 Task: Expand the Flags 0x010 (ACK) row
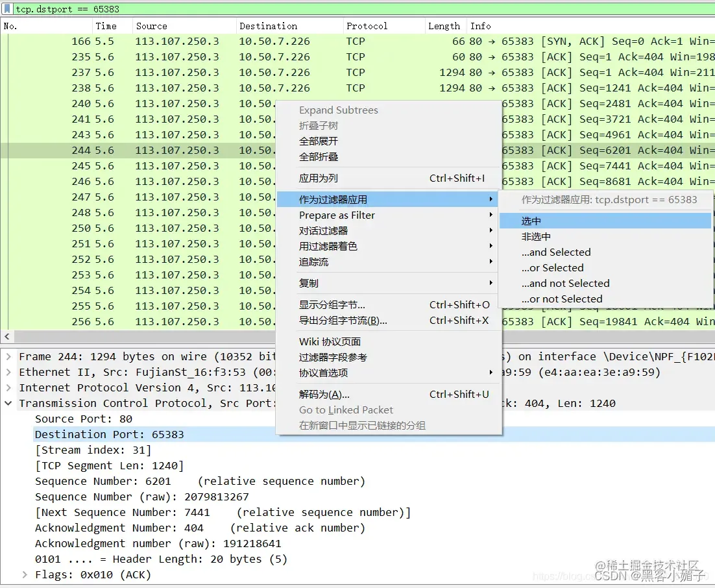(25, 575)
